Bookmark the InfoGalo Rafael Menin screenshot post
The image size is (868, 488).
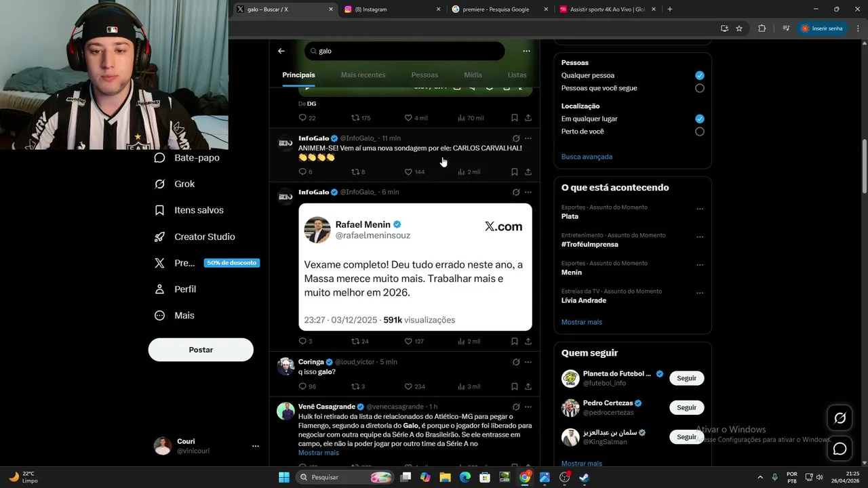(514, 342)
